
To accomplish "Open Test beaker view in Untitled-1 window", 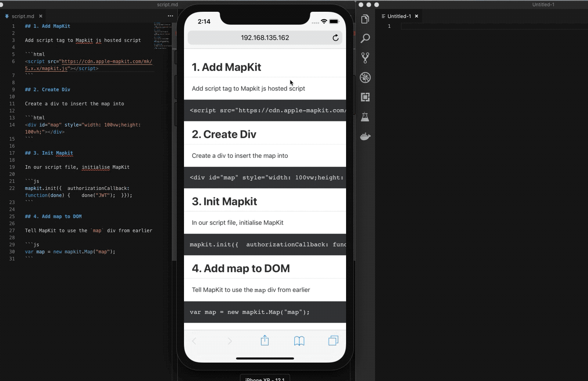I will [x=365, y=117].
